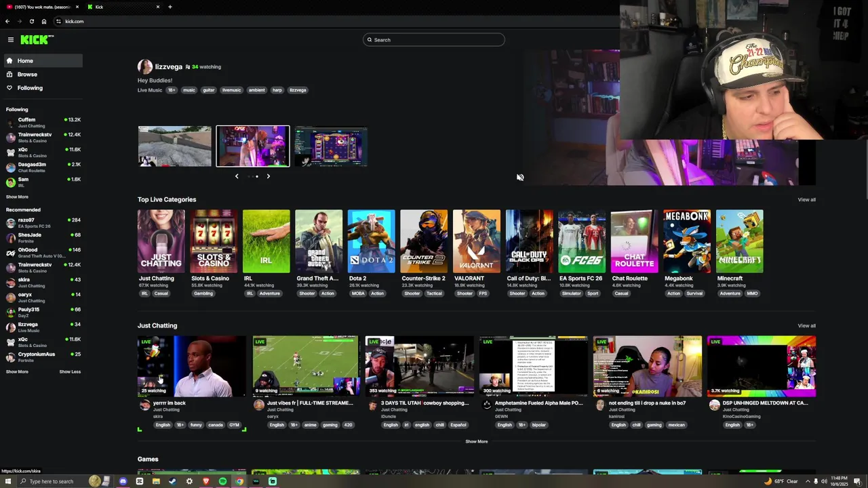Image resolution: width=868 pixels, height=488 pixels.
Task: Select the slots game carousel thumbnail
Action: [331, 146]
